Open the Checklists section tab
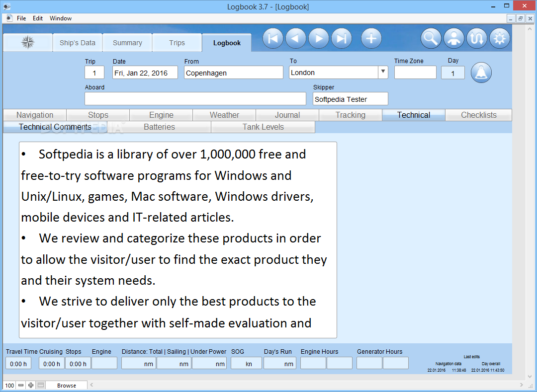This screenshot has height=392, width=537. [x=479, y=115]
